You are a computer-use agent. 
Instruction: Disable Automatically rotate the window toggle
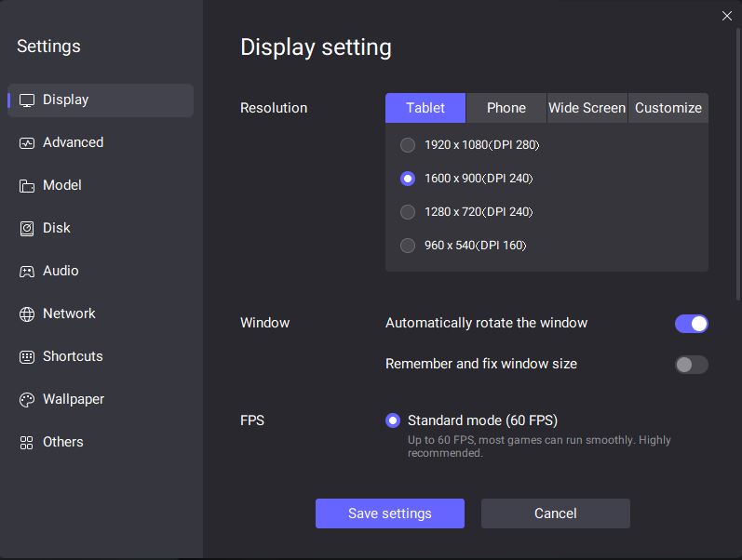pos(691,324)
